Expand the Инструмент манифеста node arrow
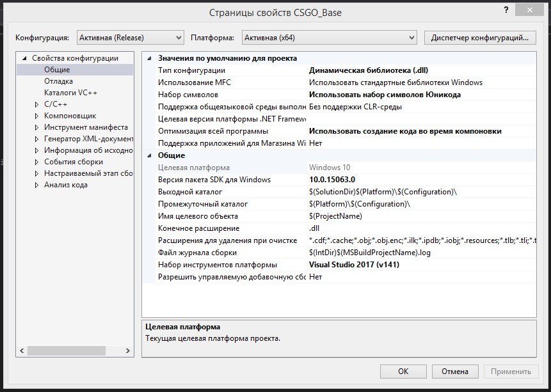The height and width of the screenshot is (392, 551). tap(36, 127)
